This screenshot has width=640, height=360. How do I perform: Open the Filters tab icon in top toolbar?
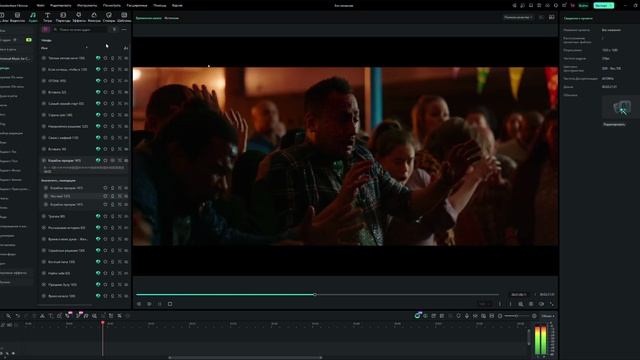[x=94, y=17]
